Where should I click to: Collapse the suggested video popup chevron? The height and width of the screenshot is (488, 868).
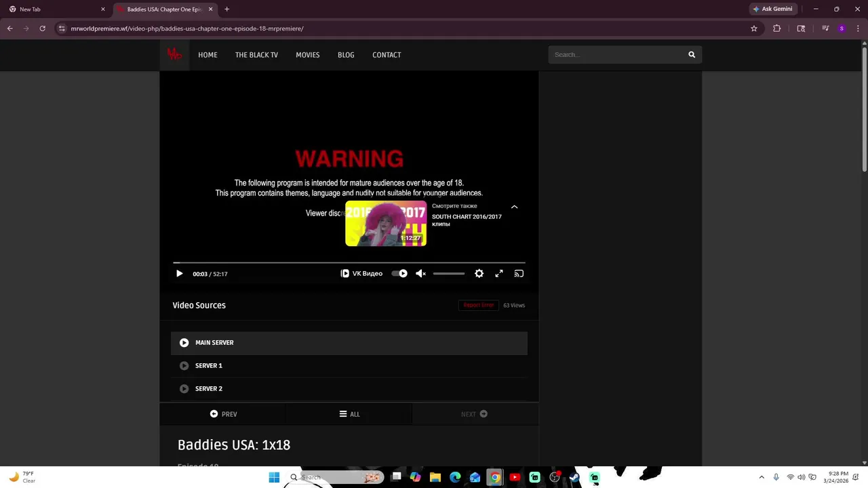coord(514,207)
